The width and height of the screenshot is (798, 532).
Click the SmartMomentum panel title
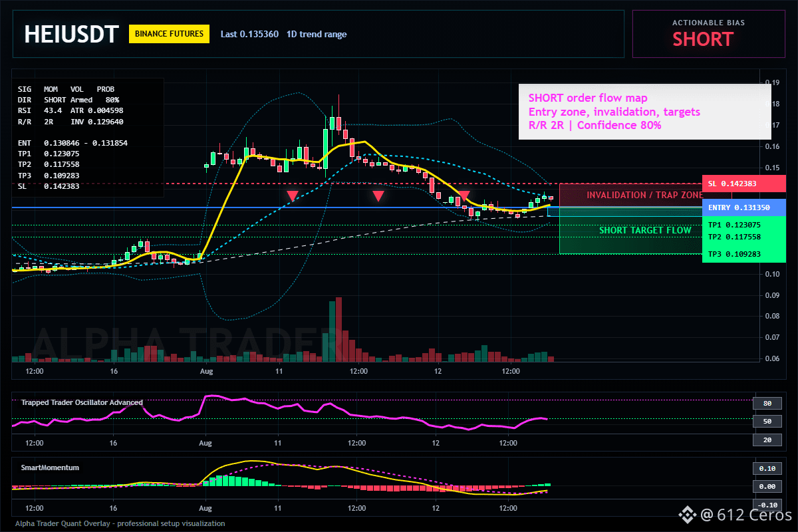(50, 467)
